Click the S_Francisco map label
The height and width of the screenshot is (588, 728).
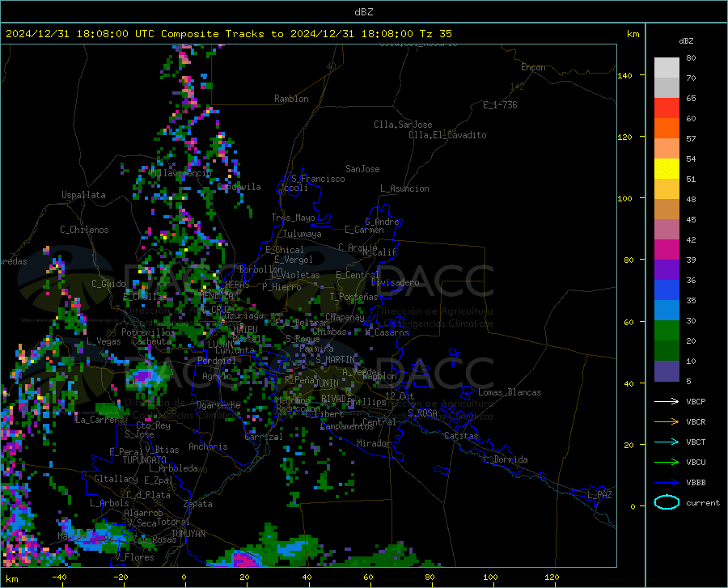coord(318,179)
